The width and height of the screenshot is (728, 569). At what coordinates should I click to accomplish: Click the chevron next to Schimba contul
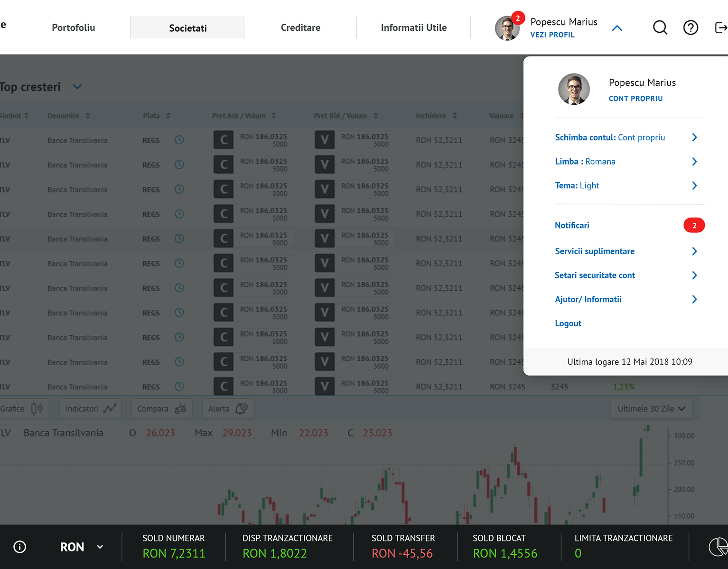point(694,138)
